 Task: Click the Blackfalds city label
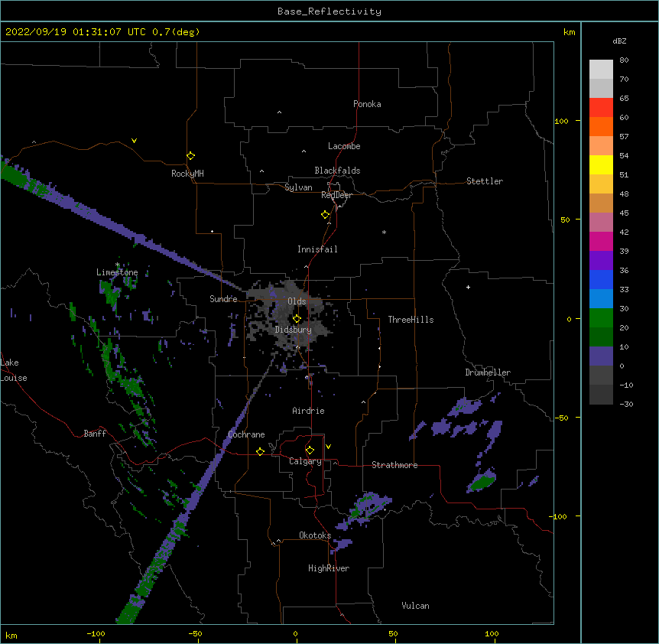point(337,171)
